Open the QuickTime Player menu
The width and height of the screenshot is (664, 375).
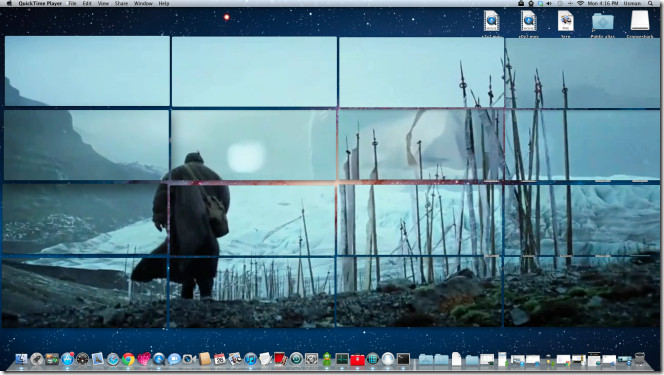point(40,3)
